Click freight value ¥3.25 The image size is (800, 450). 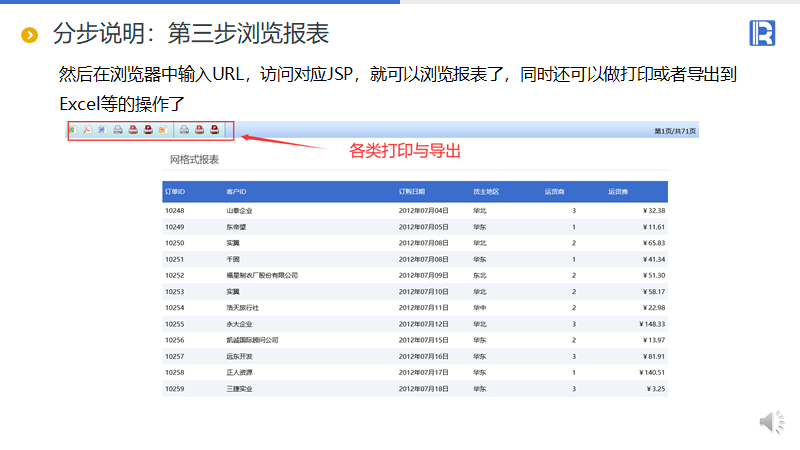coord(656,389)
